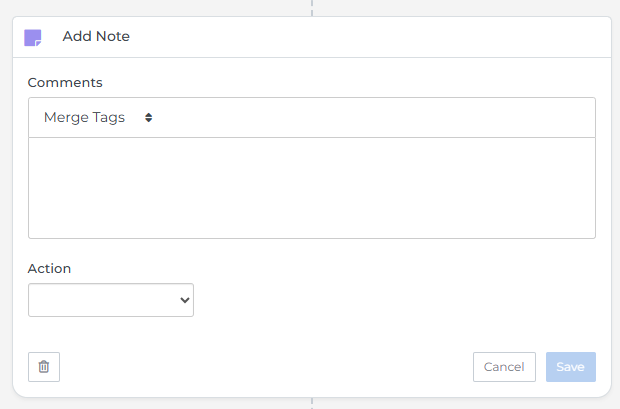
Task: Open the Merge Tags selector
Action: pyautogui.click(x=98, y=117)
